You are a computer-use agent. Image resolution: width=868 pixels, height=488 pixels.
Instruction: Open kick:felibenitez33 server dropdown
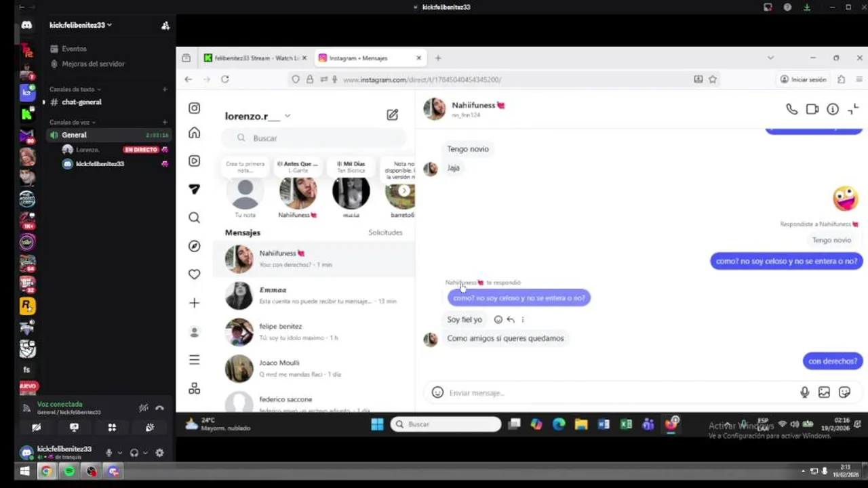pos(81,25)
